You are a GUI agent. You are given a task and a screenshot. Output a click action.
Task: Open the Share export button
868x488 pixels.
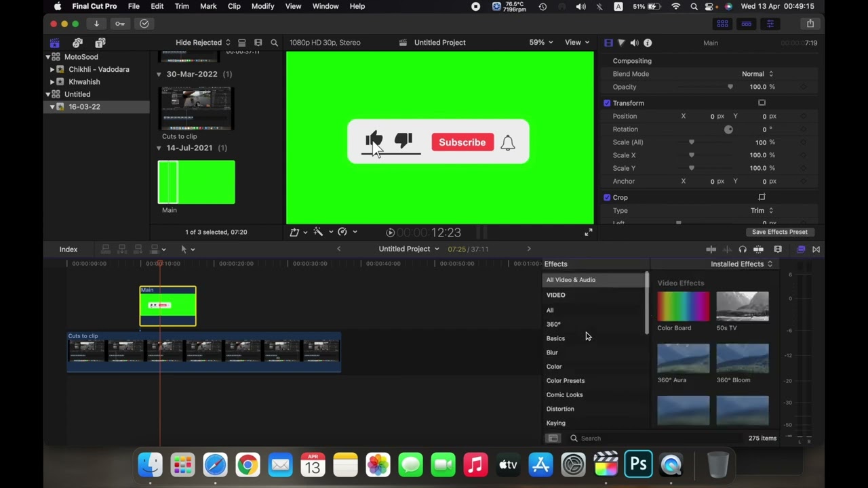(x=810, y=24)
